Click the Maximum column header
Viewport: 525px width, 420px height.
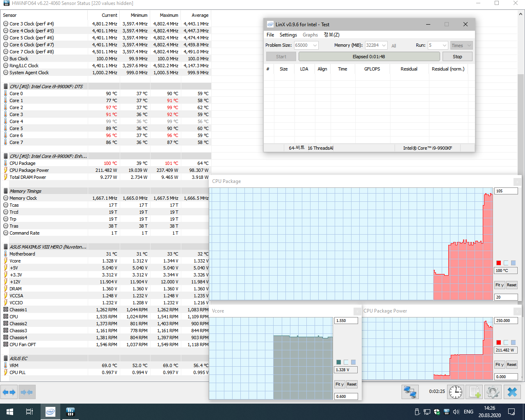click(x=165, y=15)
